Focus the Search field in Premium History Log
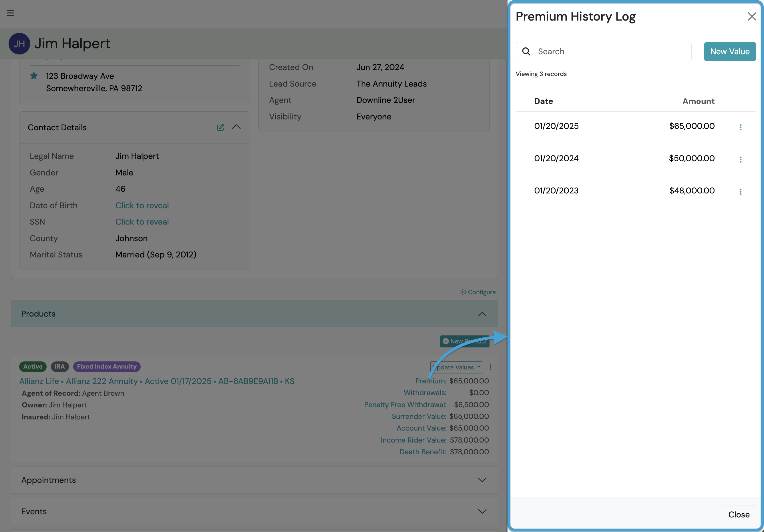 tap(603, 51)
